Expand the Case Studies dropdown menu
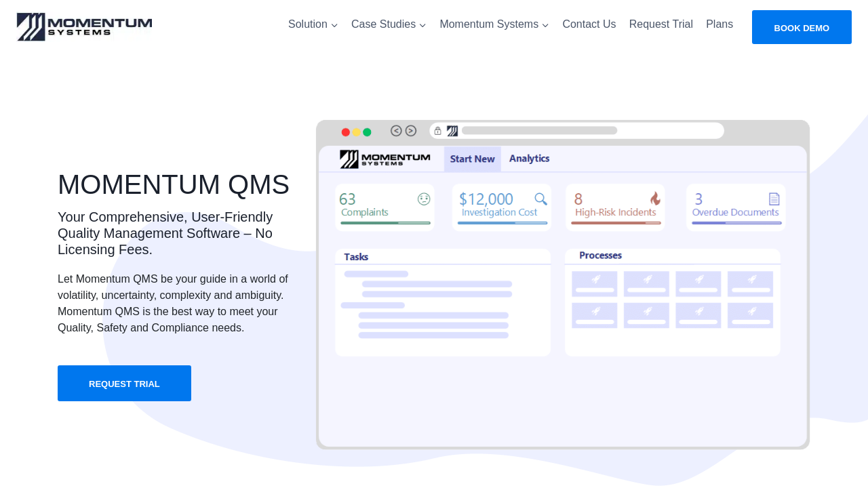The image size is (868, 488). 389,24
